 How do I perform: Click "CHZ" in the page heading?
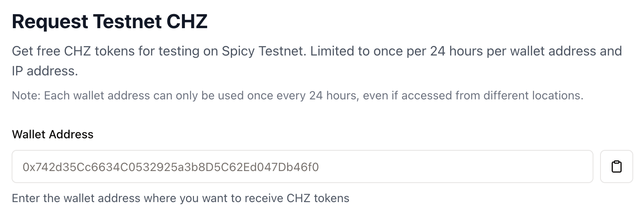click(x=187, y=22)
